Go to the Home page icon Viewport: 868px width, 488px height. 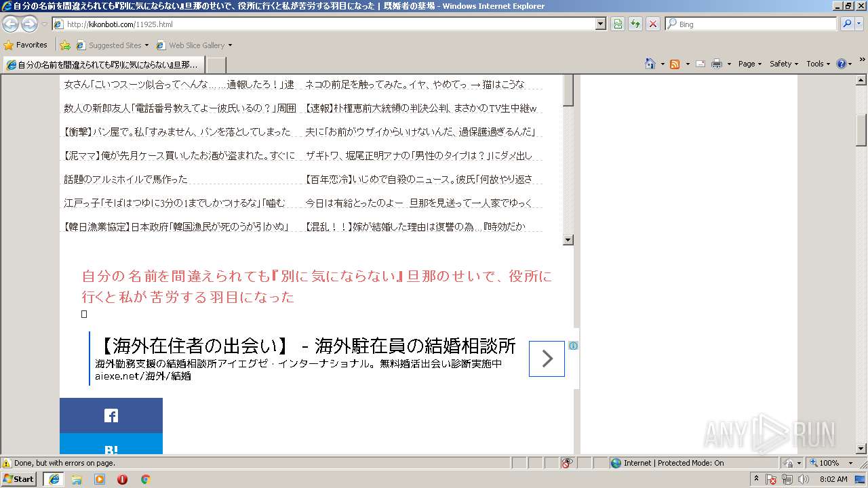(650, 64)
